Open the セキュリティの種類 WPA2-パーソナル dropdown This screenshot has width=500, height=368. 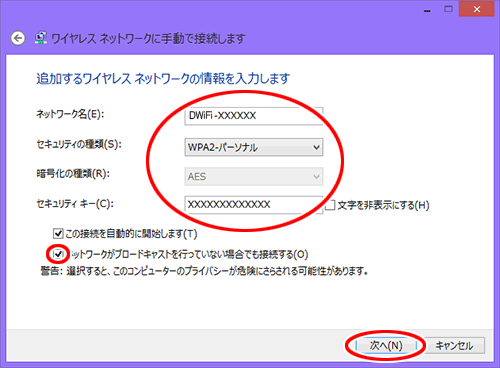tap(254, 147)
